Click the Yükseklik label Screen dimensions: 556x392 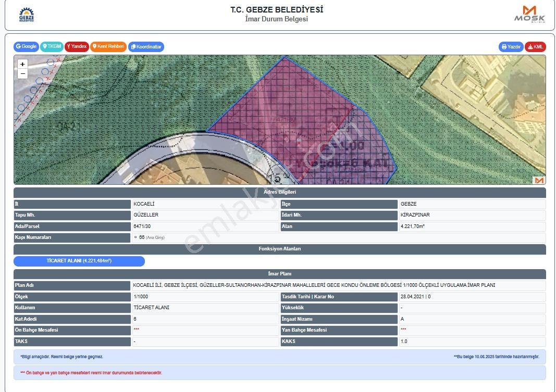pos(292,308)
